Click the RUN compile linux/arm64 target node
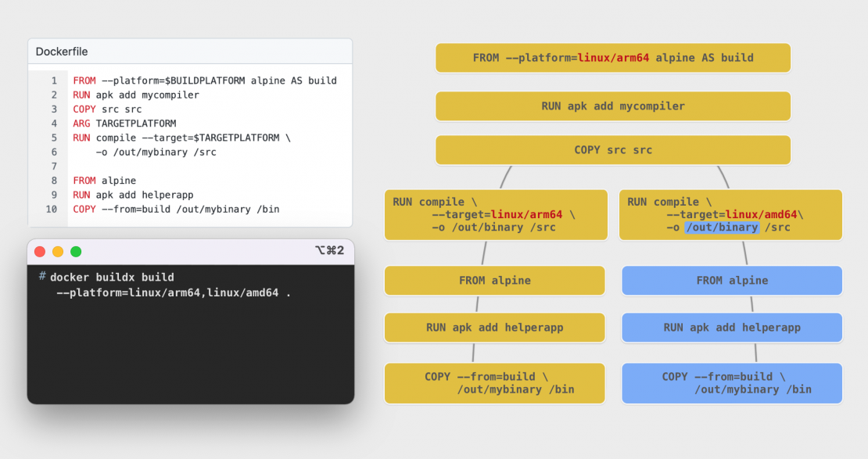The width and height of the screenshot is (868, 459). [495, 214]
